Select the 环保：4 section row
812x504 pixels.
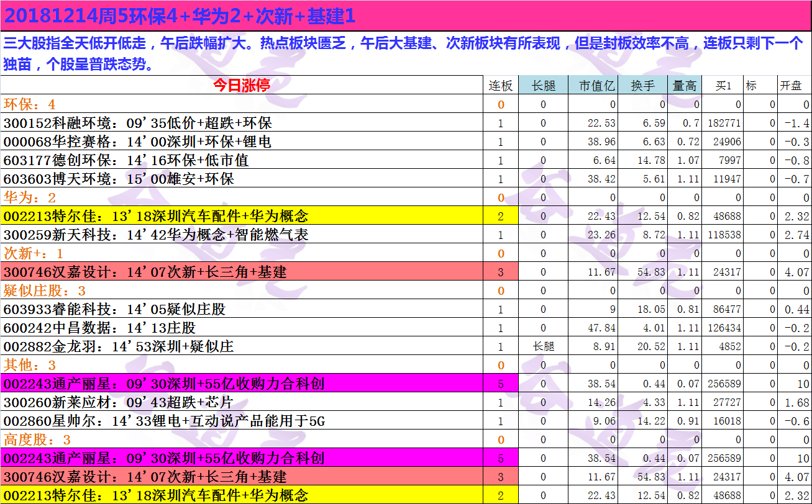(x=242, y=104)
